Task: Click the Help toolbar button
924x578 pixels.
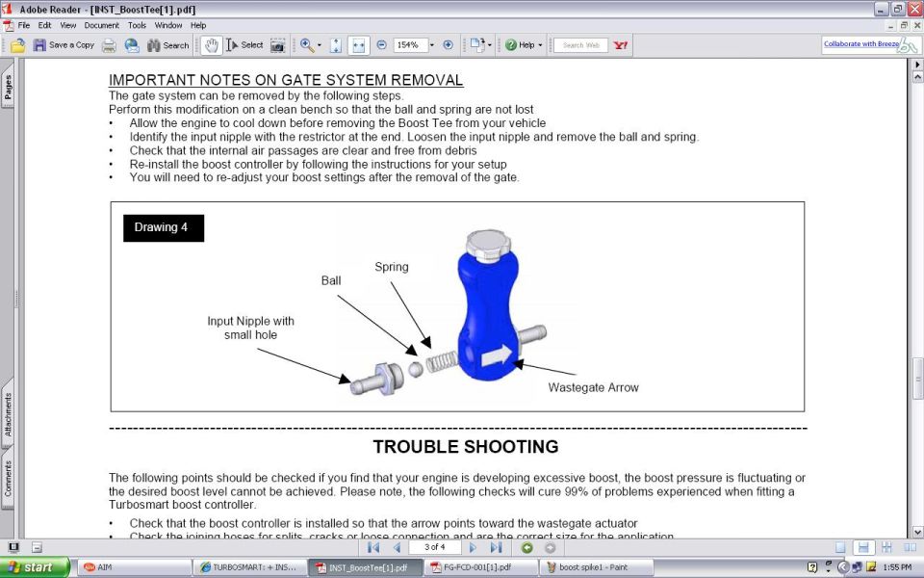Action: [524, 45]
